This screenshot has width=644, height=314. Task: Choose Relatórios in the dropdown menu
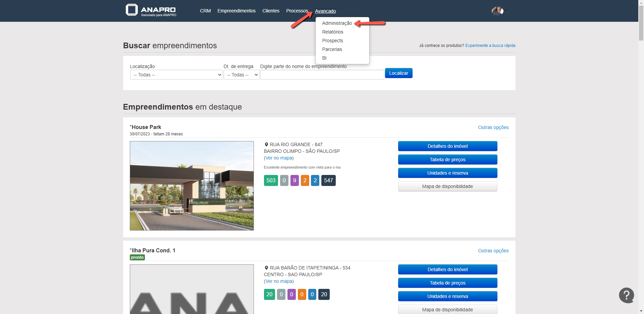(332, 32)
